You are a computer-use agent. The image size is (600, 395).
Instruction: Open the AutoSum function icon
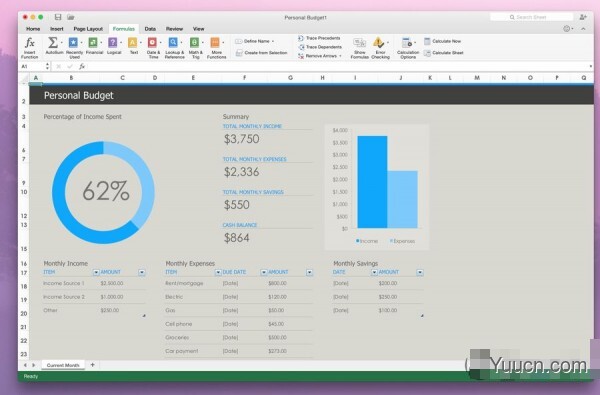53,42
